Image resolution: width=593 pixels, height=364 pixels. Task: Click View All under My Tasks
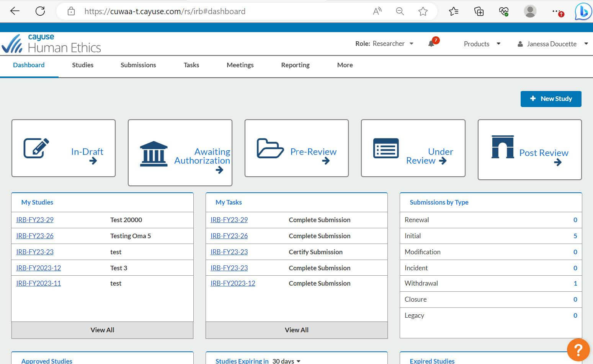pos(296,330)
